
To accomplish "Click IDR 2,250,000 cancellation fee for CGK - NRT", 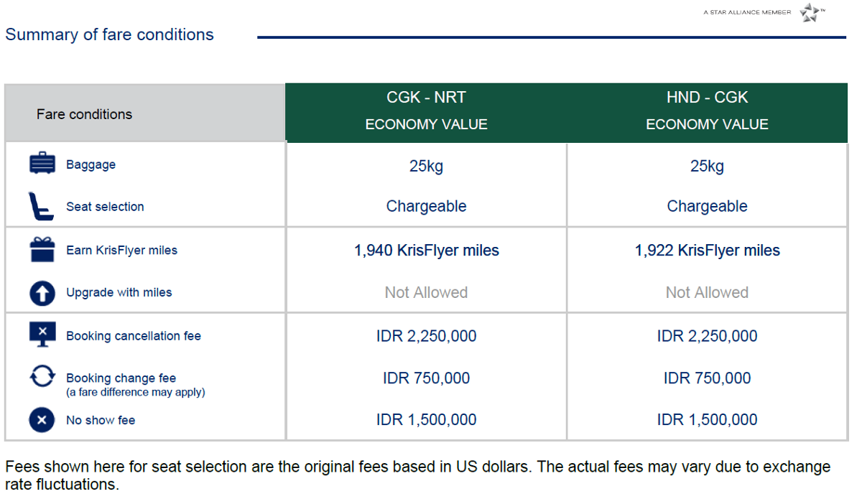I will (426, 335).
